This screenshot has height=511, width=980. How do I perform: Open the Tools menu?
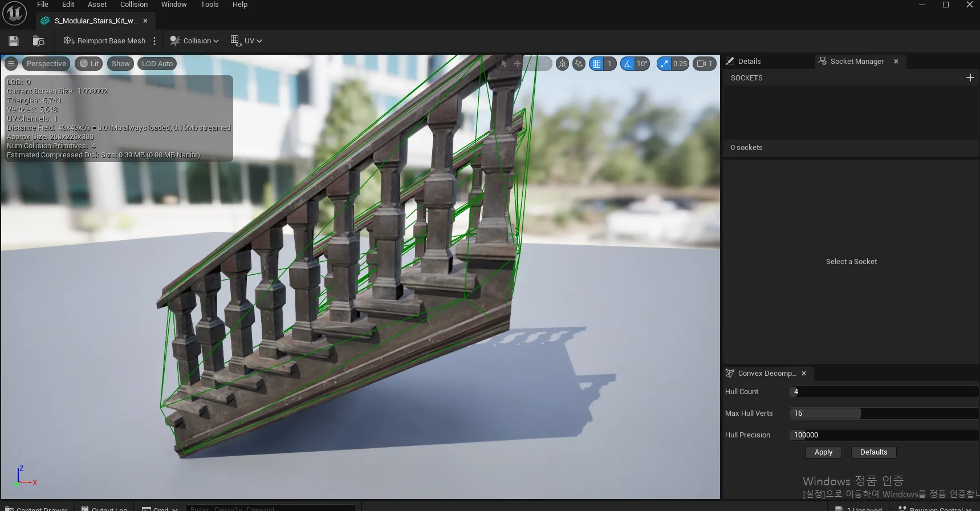click(x=209, y=5)
